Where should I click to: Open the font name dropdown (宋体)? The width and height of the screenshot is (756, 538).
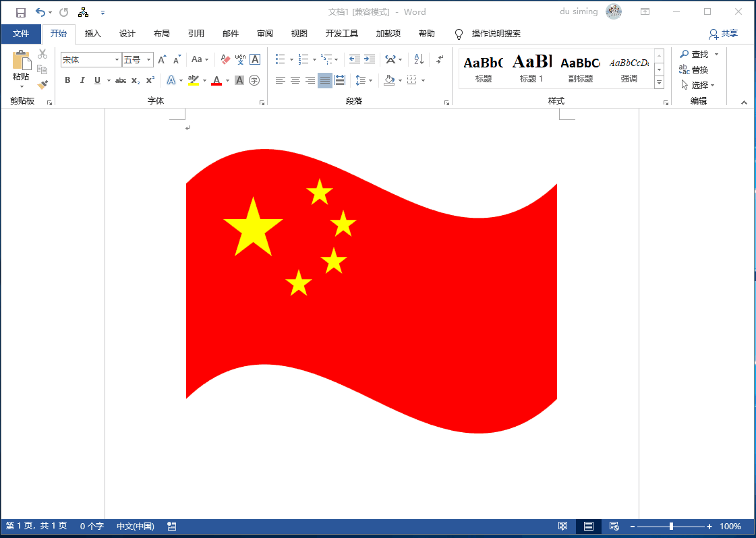click(117, 60)
